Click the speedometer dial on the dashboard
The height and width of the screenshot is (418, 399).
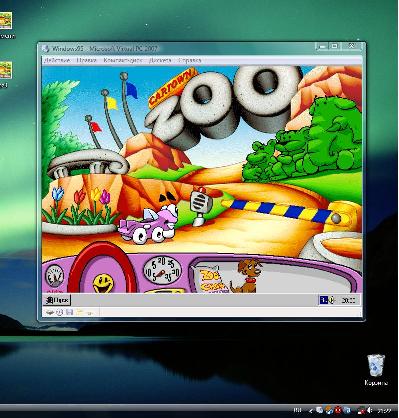click(162, 270)
